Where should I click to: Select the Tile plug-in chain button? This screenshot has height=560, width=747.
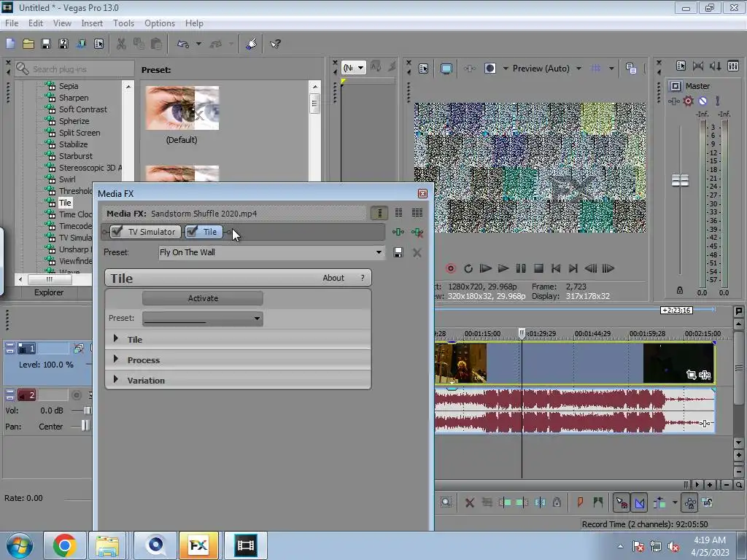tap(204, 231)
